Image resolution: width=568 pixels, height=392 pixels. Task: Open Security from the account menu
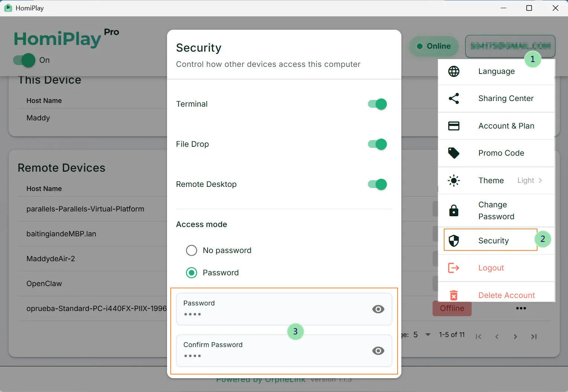click(x=496, y=241)
